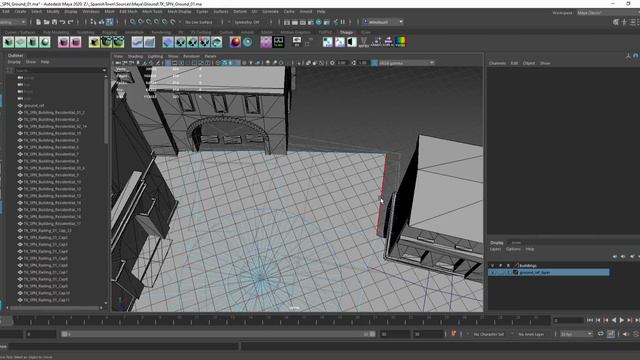Image resolution: width=640 pixels, height=360 pixels.
Task: Click the rainbow color shelf icon
Action: (401, 42)
